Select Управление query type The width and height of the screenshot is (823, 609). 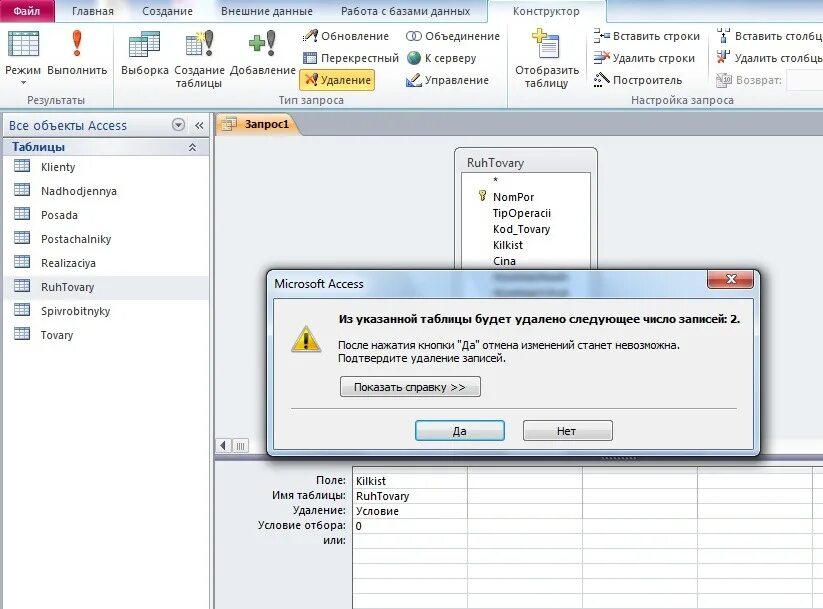pos(447,80)
